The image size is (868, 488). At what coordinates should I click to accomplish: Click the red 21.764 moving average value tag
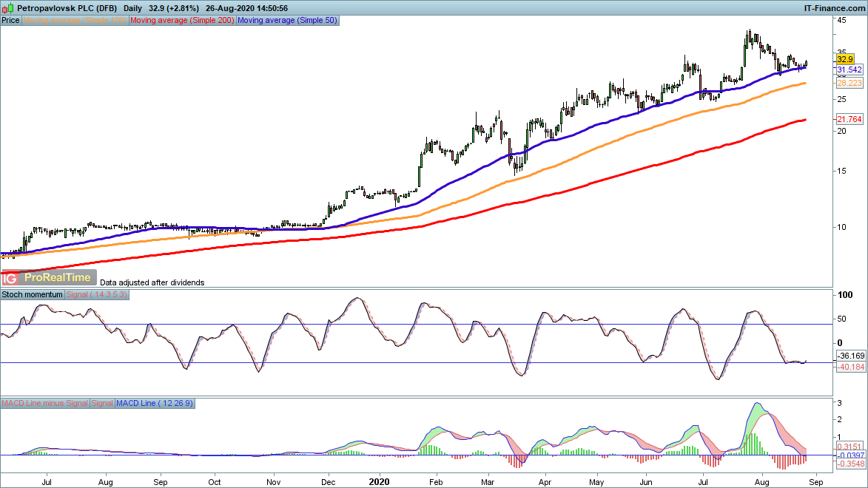tap(849, 119)
